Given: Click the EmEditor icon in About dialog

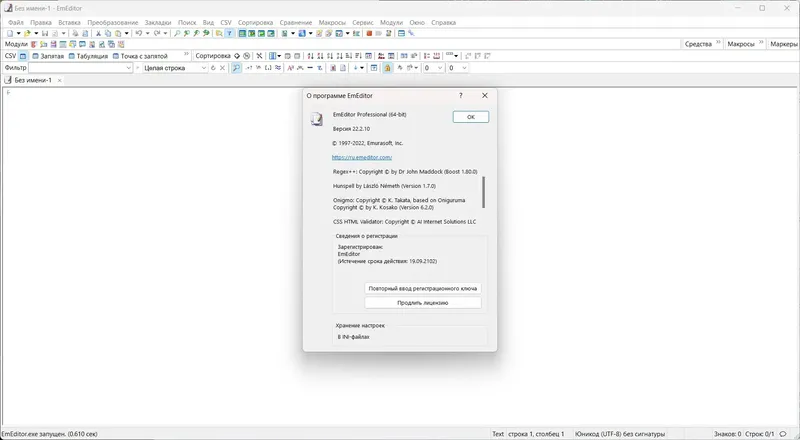Looking at the screenshot, I should (x=317, y=119).
